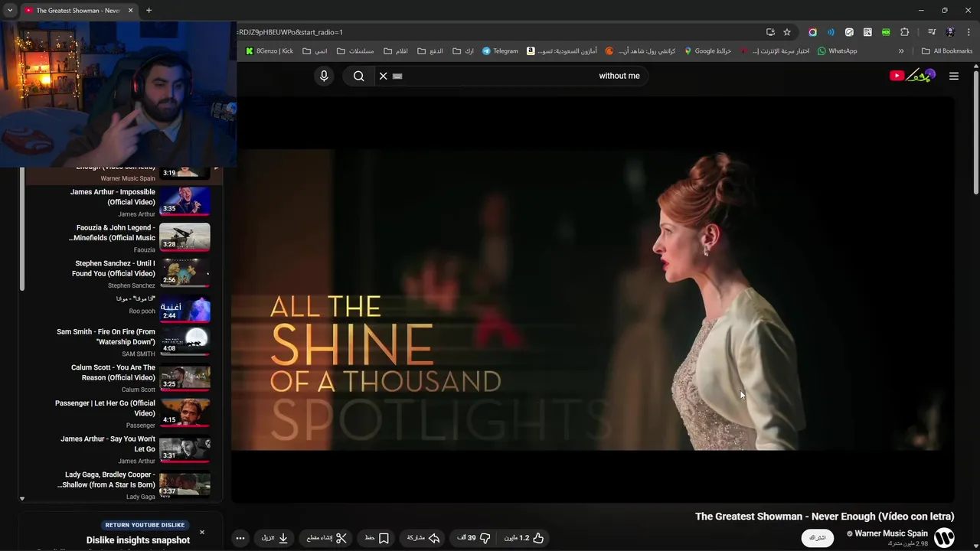Click the Warner Music Spain channel name
The image size is (980, 551).
(891, 533)
